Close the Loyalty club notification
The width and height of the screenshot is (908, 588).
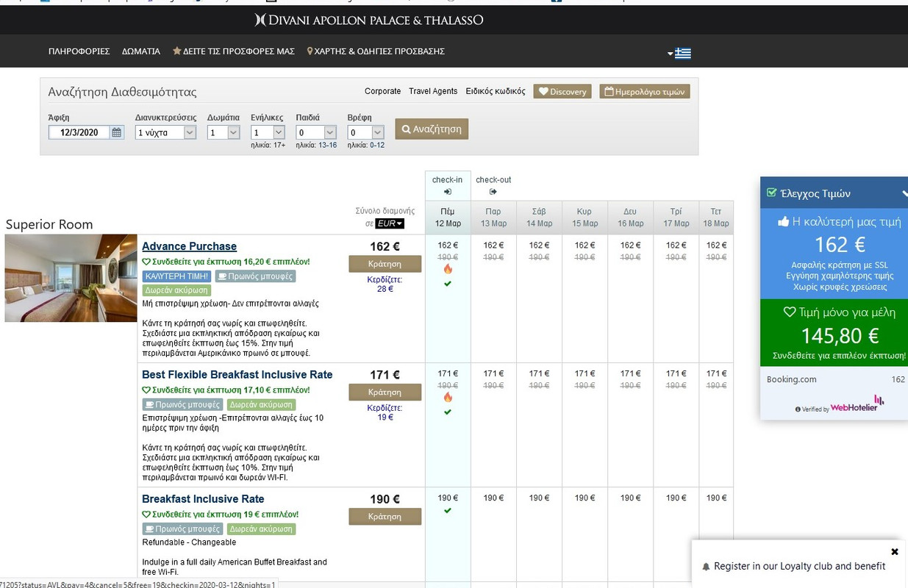point(895,551)
